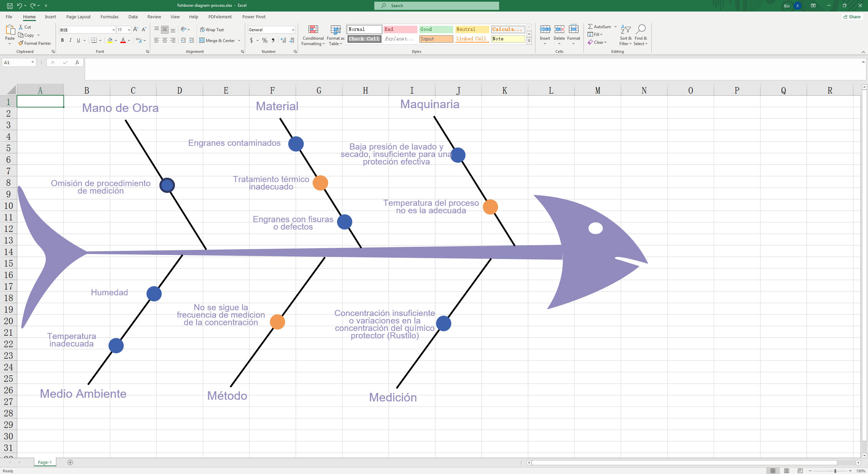Click the Merge & Center icon
This screenshot has width=868, height=474.
[202, 40]
